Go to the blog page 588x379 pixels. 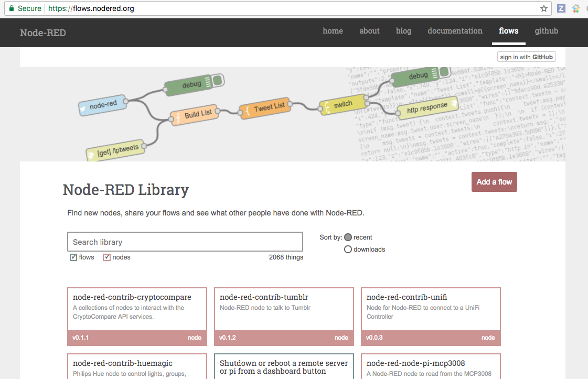pos(403,31)
